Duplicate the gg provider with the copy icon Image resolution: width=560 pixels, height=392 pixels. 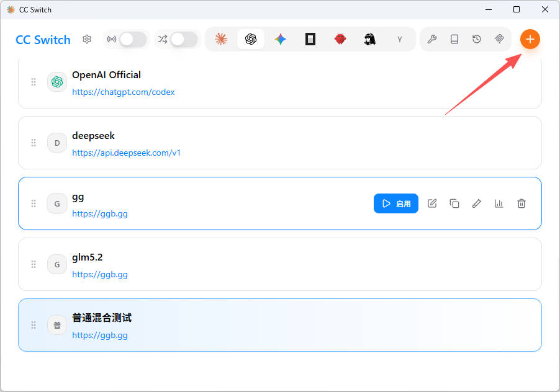click(x=454, y=203)
